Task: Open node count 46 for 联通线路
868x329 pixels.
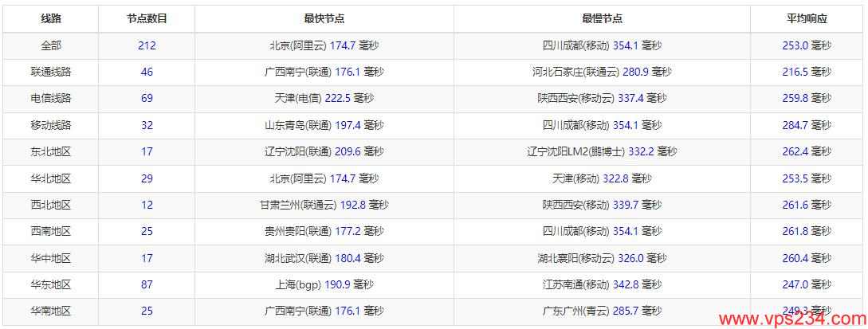Action: pyautogui.click(x=147, y=72)
